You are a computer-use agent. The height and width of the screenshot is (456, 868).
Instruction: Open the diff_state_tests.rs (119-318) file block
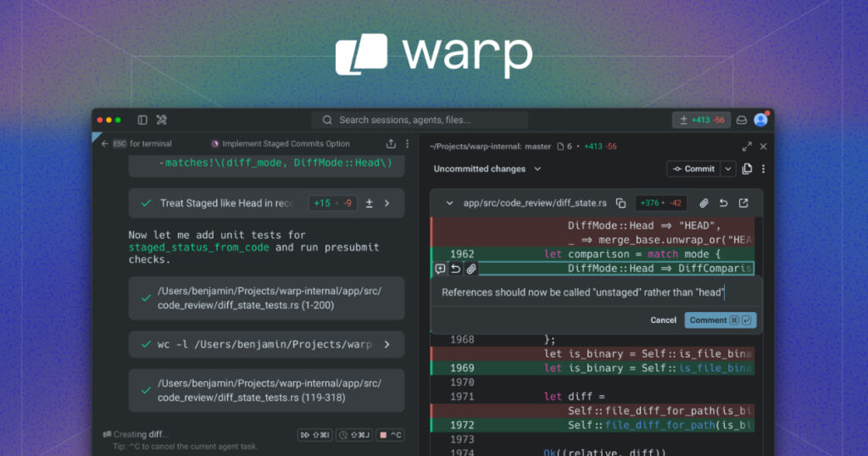(266, 391)
